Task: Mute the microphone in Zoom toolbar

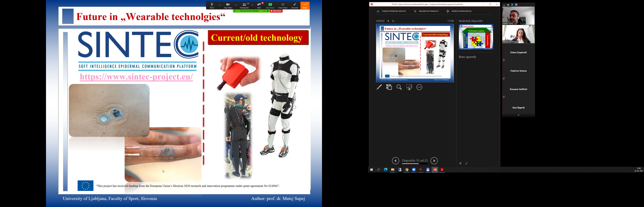Action: pos(212,5)
